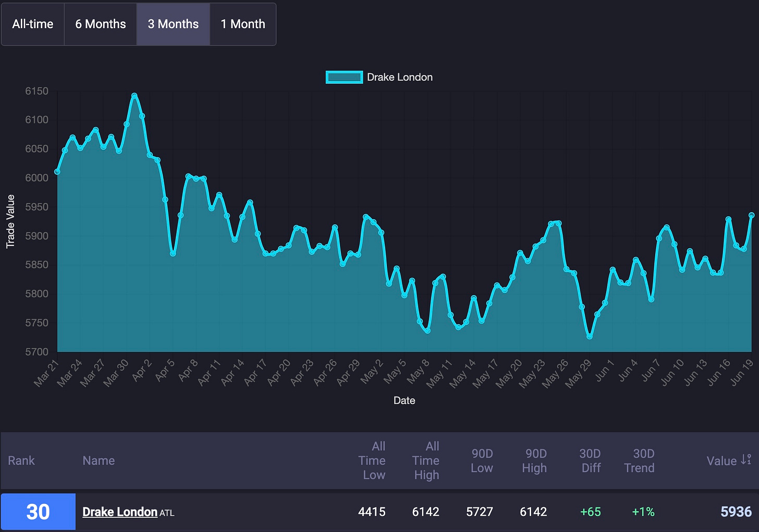Click the 5936 current value
This screenshot has height=532, width=759.
[736, 512]
